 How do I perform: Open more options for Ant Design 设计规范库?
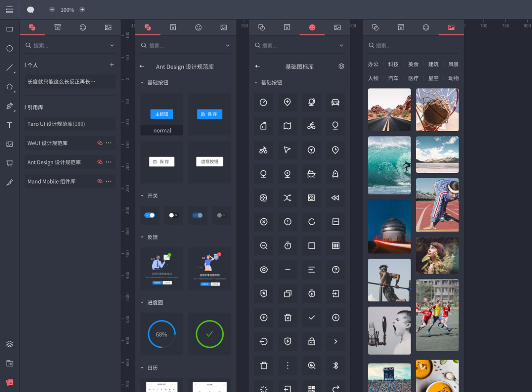click(109, 162)
